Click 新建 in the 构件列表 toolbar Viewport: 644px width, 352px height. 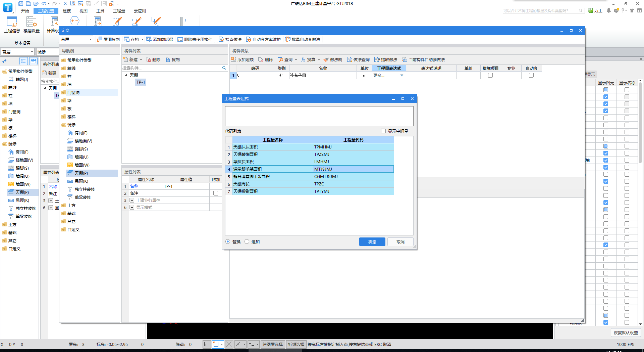[130, 59]
